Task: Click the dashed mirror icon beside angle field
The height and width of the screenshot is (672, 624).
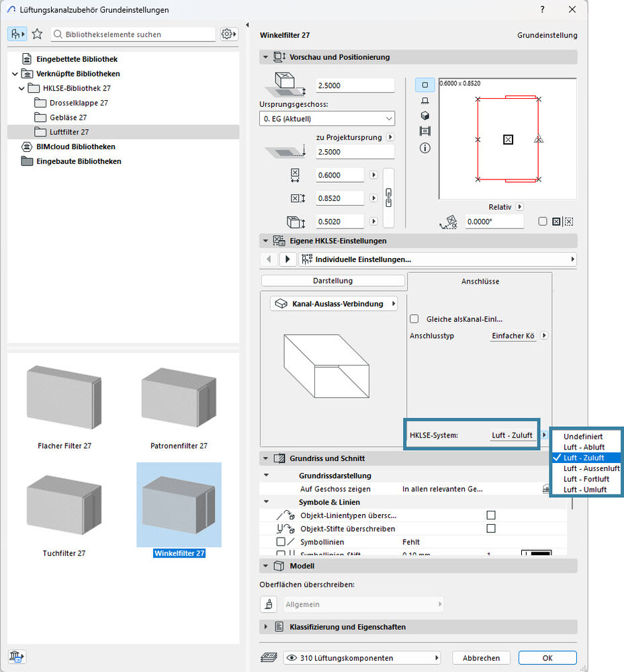Action: point(569,222)
